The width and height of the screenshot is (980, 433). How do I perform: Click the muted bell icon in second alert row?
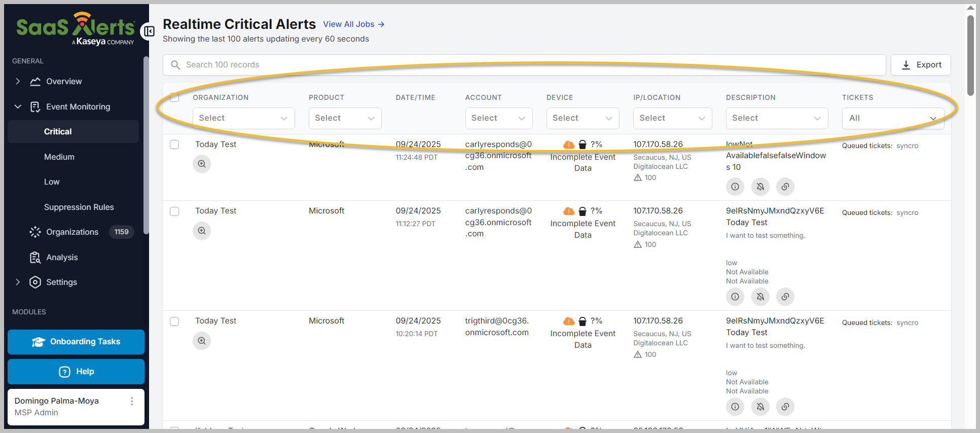[x=760, y=297]
